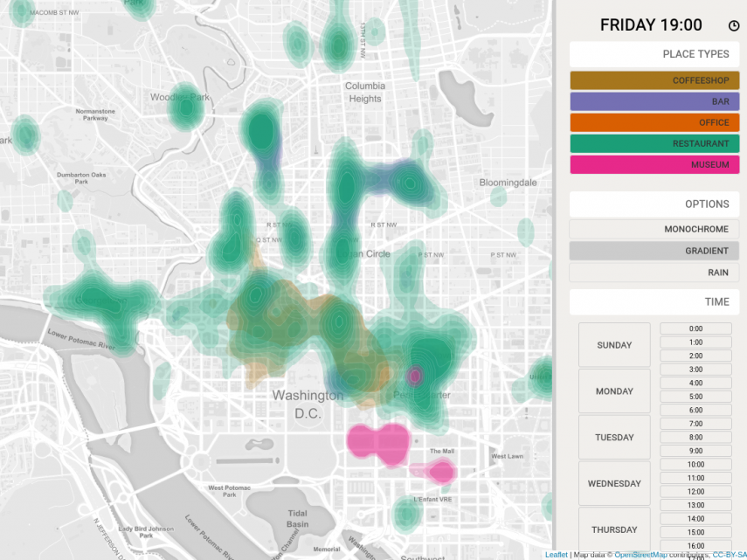Choose the 13:00 time slot
This screenshot has height=560, width=747.
(695, 505)
